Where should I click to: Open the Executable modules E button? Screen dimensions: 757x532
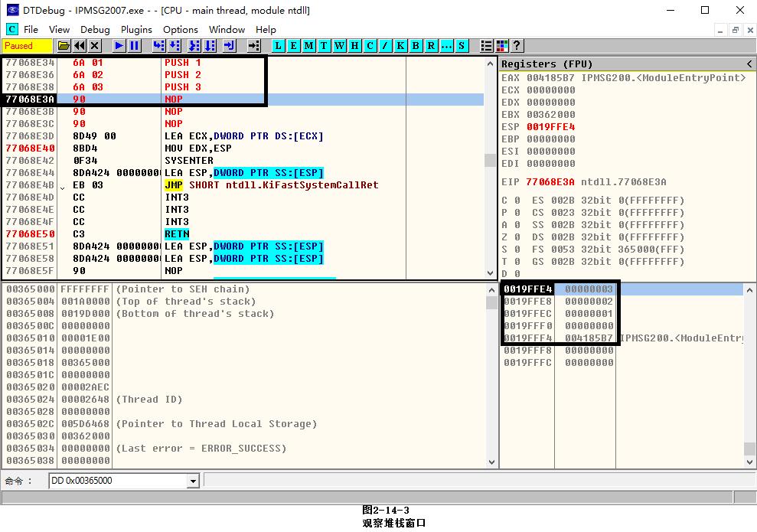(293, 46)
